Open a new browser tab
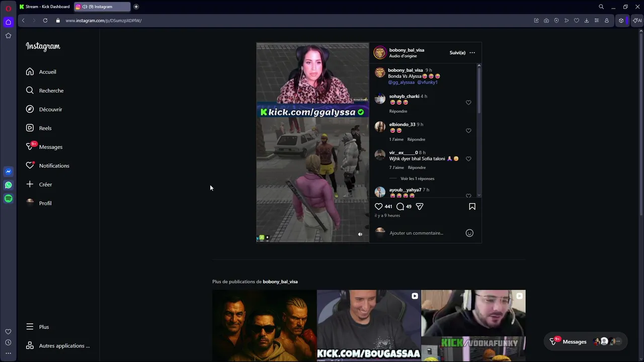The height and width of the screenshot is (362, 644). point(136,7)
